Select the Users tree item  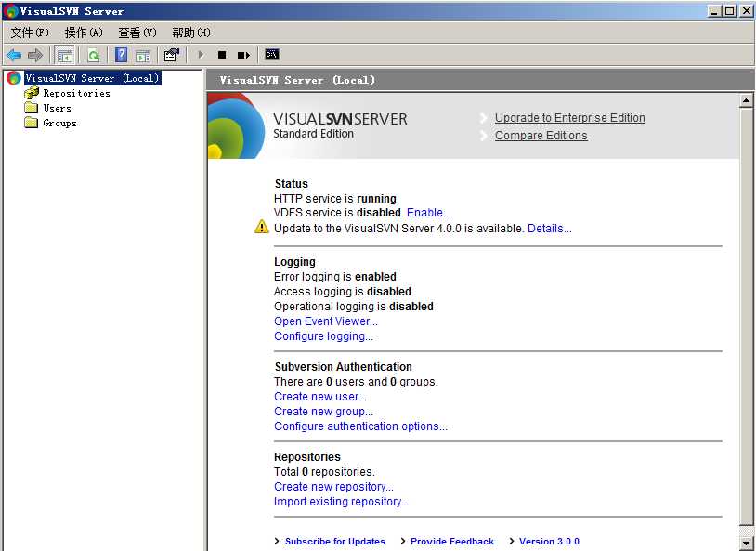click(57, 108)
